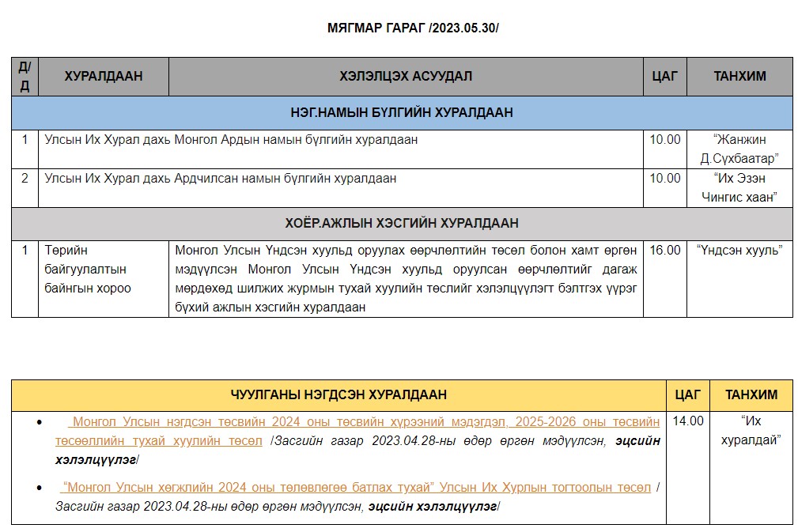Select the "Үндсэн хууль" hall cell
The width and height of the screenshot is (798, 532).
click(739, 251)
